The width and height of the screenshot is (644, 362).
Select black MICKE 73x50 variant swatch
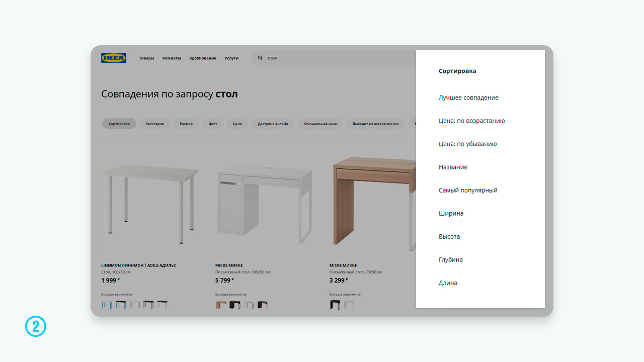click(335, 305)
